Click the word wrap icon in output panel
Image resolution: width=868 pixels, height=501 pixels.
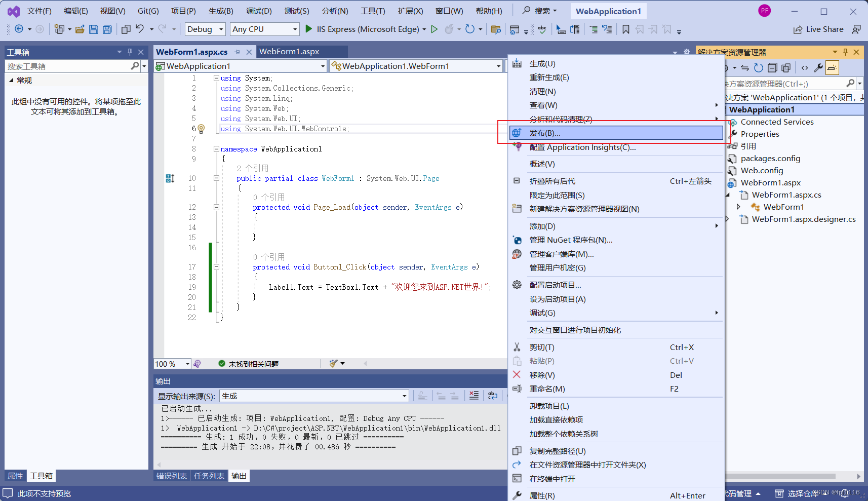point(493,396)
